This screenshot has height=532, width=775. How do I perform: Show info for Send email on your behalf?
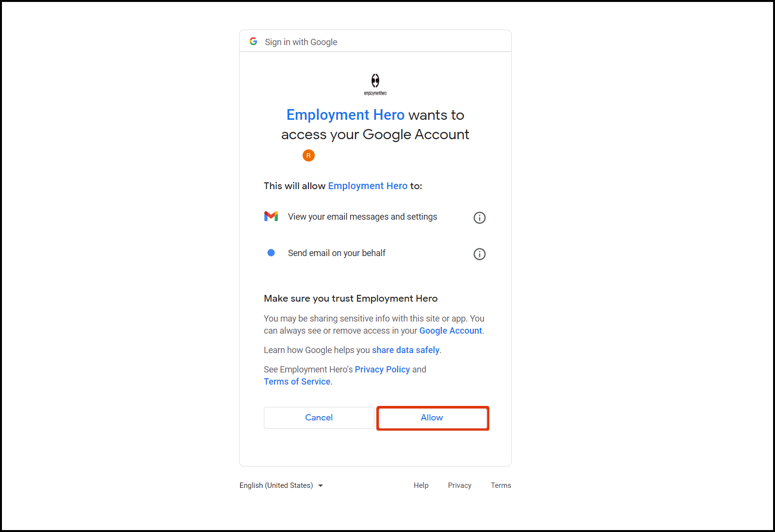(479, 254)
